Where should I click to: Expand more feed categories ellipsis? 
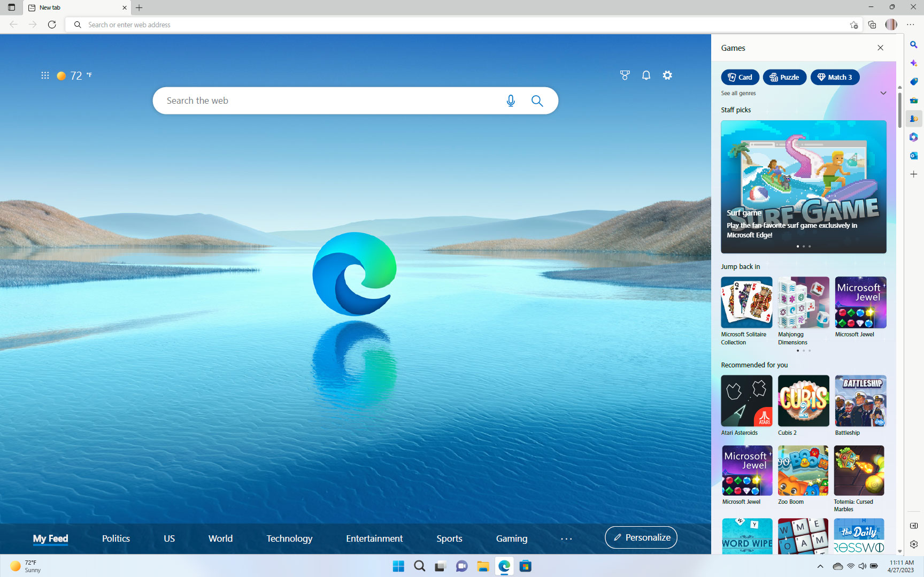click(566, 538)
